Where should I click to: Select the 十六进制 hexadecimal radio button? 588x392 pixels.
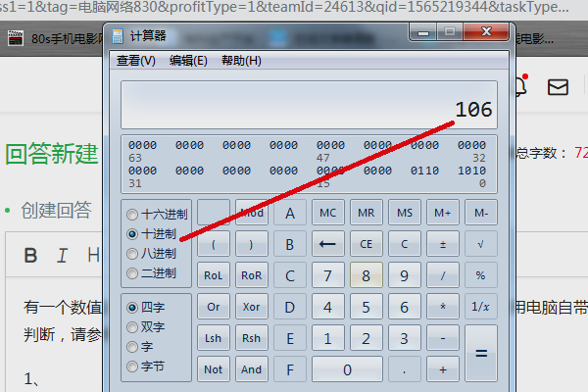pyautogui.click(x=132, y=215)
